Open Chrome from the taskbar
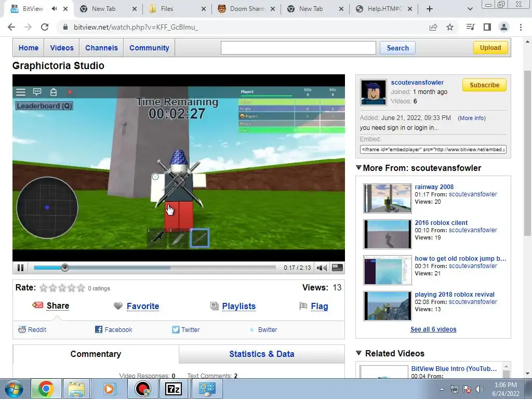Image resolution: width=532 pixels, height=399 pixels. 46,389
